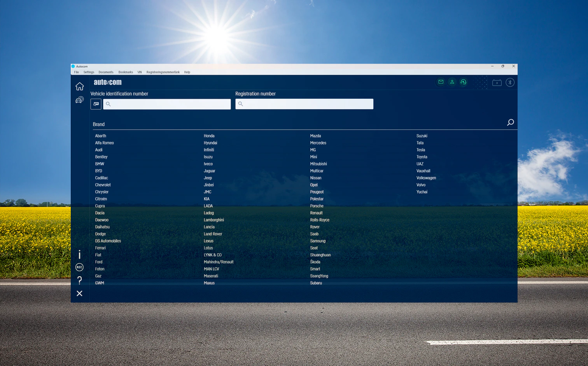Select the Nissan brand
Screen dimensions: 588x366
tap(316, 178)
